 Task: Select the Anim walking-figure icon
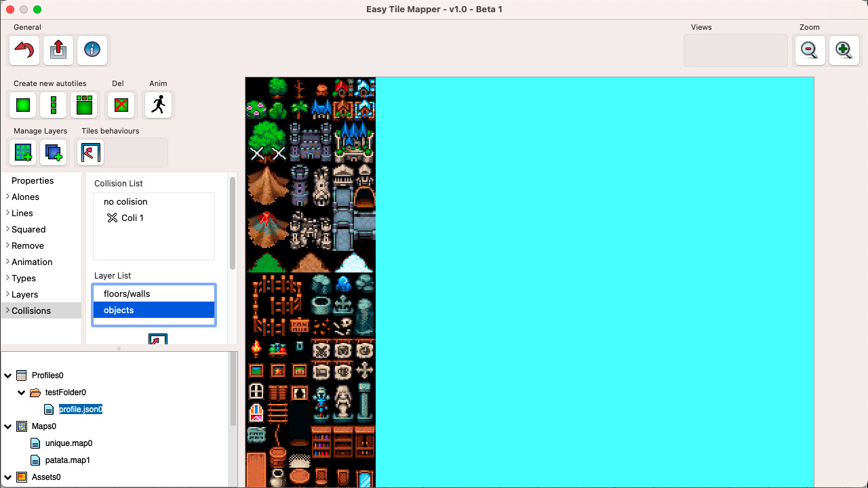(158, 105)
